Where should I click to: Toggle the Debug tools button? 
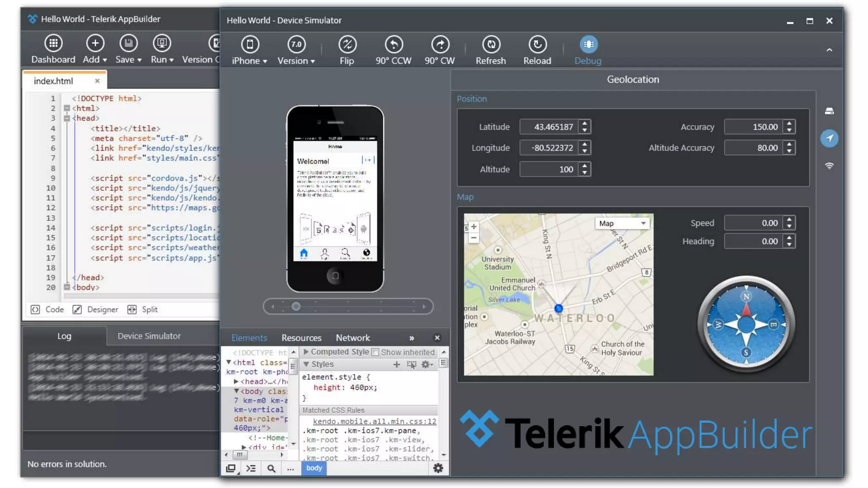(588, 50)
